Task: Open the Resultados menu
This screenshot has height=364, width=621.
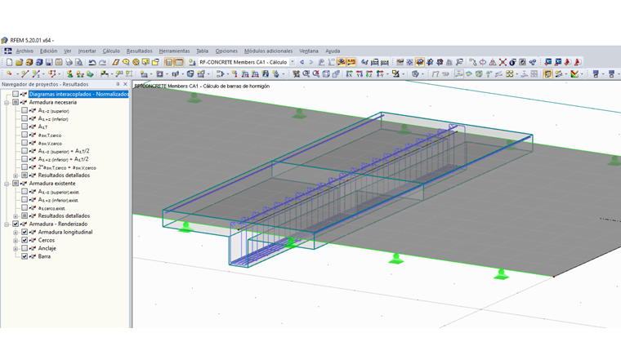Action: point(140,51)
